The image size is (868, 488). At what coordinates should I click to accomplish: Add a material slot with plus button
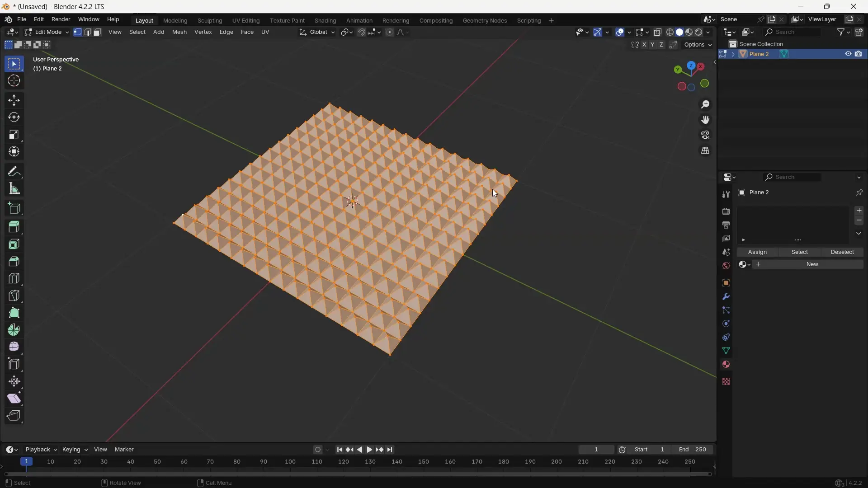click(x=859, y=211)
